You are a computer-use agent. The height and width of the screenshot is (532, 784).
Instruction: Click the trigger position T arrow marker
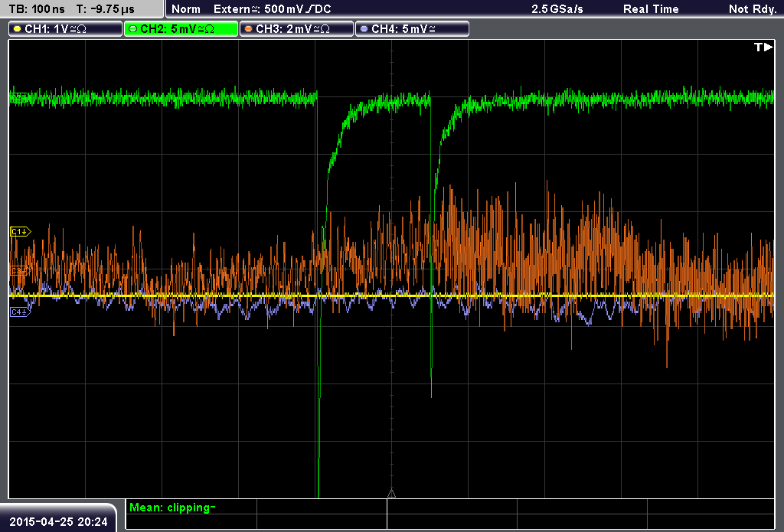pos(763,47)
